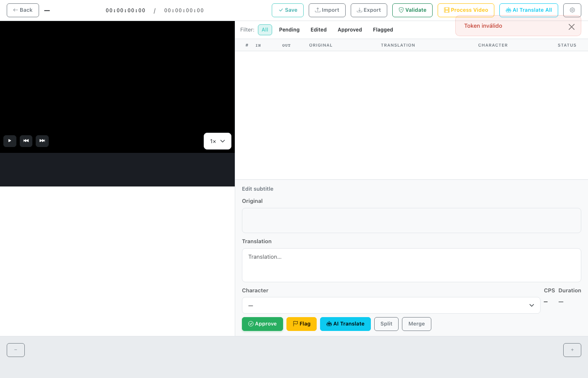
Task: Skip to previous subtitle
Action: [x=26, y=141]
